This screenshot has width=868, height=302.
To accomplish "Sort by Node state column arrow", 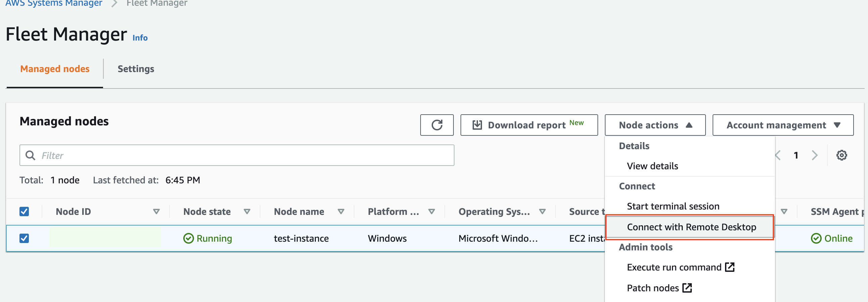I will pos(247,212).
